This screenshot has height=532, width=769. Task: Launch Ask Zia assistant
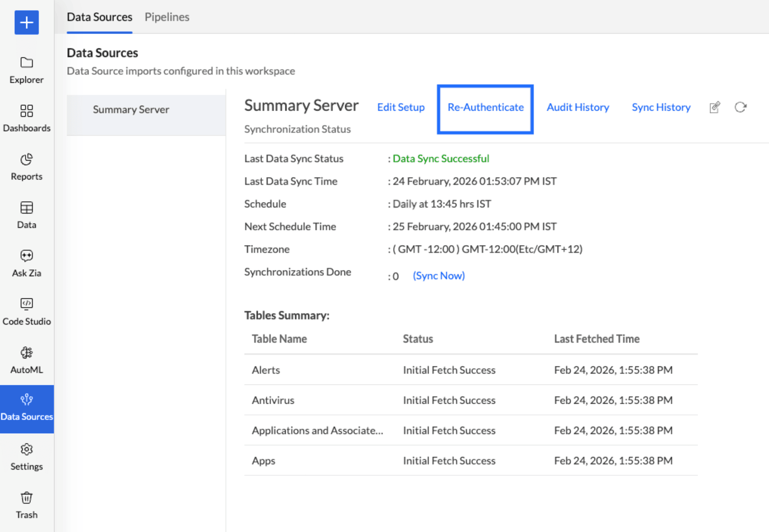27,264
